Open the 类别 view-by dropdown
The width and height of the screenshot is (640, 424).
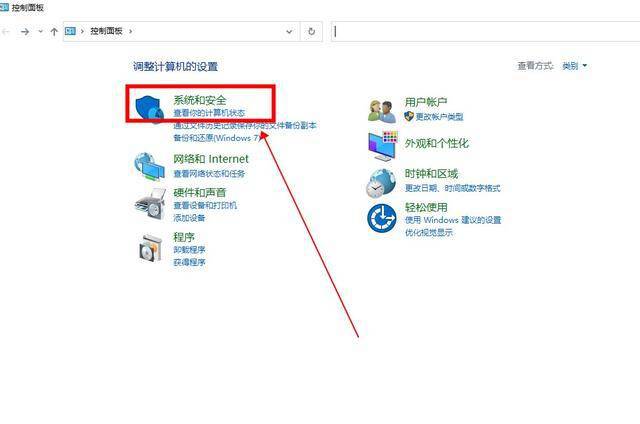pyautogui.click(x=575, y=66)
